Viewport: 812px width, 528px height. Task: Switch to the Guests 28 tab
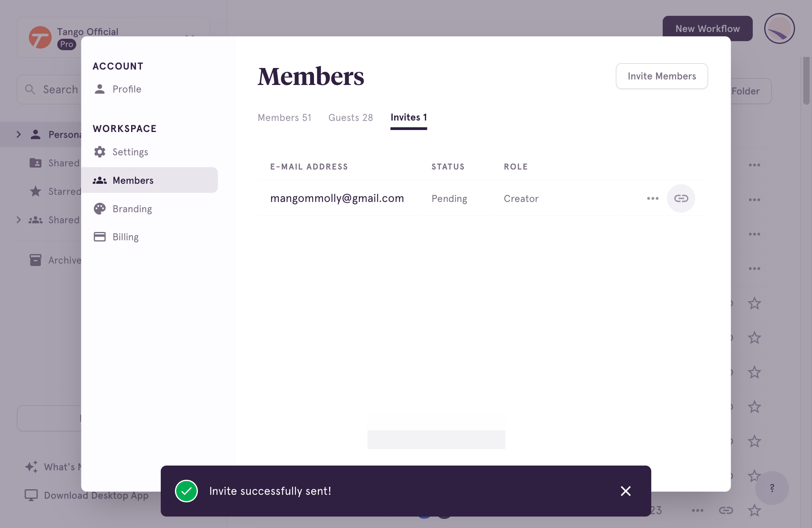point(350,118)
